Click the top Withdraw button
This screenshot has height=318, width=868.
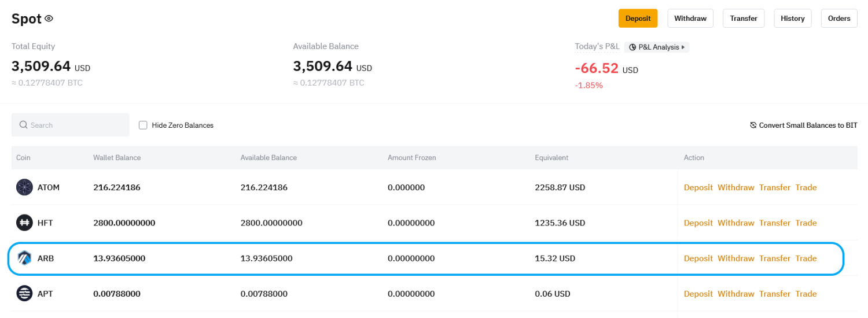tap(690, 19)
